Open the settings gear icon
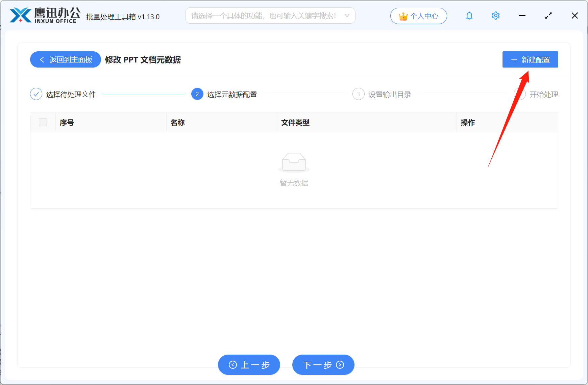 [x=495, y=16]
